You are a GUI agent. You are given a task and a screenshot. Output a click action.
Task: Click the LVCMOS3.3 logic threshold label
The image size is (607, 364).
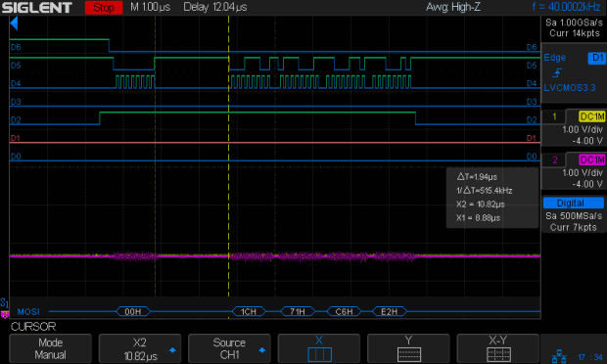pyautogui.click(x=570, y=88)
